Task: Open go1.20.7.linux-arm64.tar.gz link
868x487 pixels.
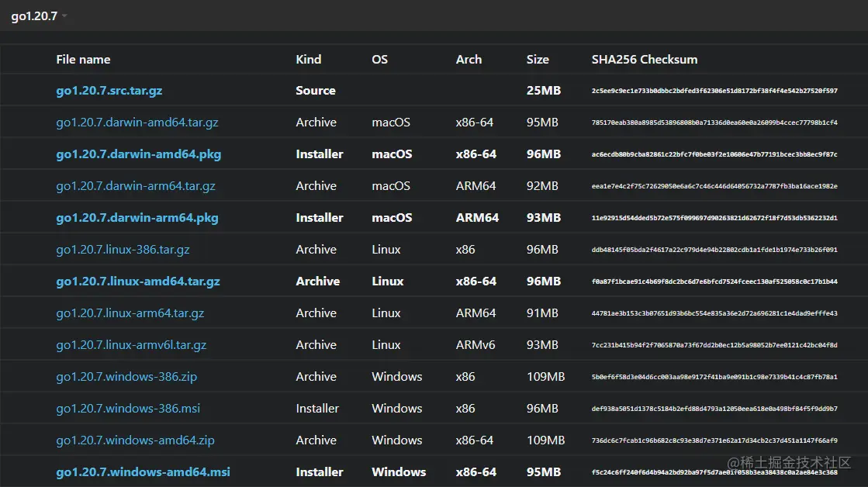Action: (x=130, y=313)
